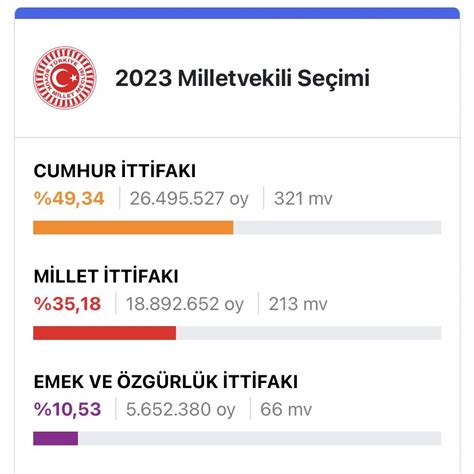Open the CUMHUR İTTİFAKI heading
The height and width of the screenshot is (474, 474).
115,171
